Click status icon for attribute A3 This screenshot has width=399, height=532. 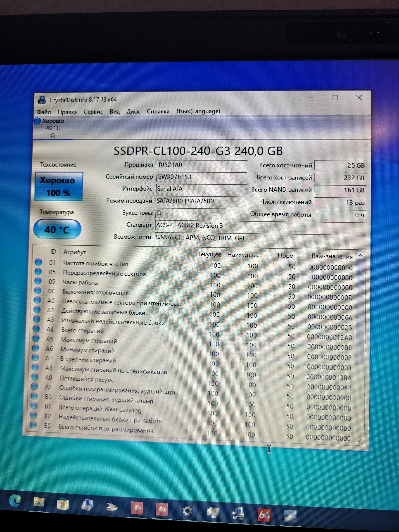pyautogui.click(x=37, y=319)
